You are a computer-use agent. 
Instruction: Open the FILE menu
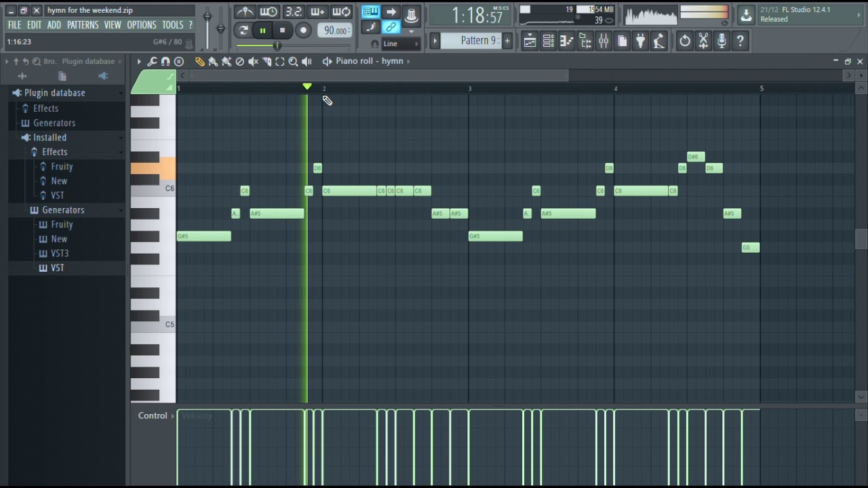[x=14, y=25]
